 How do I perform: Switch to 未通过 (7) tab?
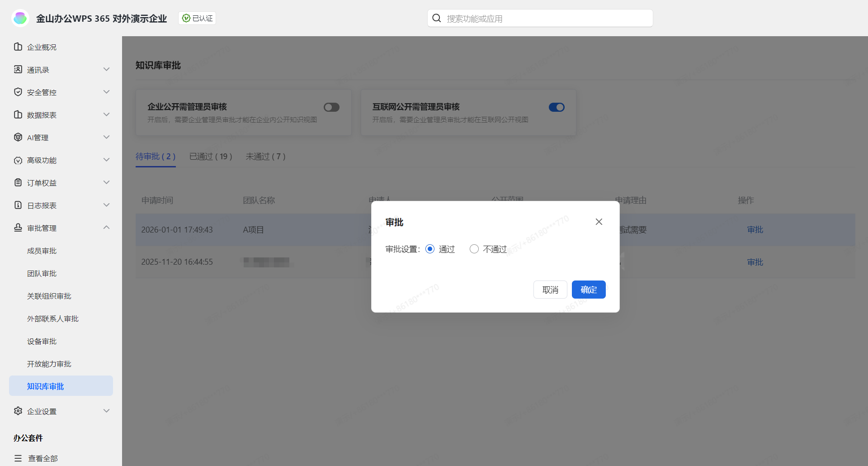(x=265, y=157)
